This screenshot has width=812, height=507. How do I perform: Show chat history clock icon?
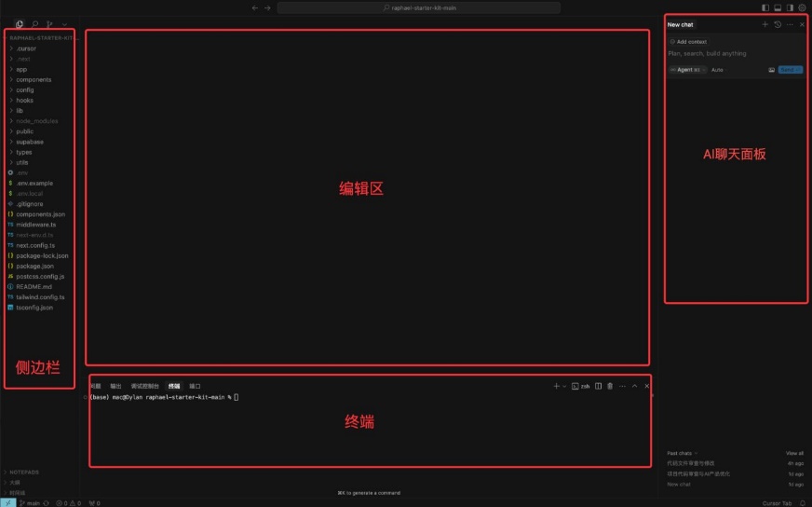778,24
